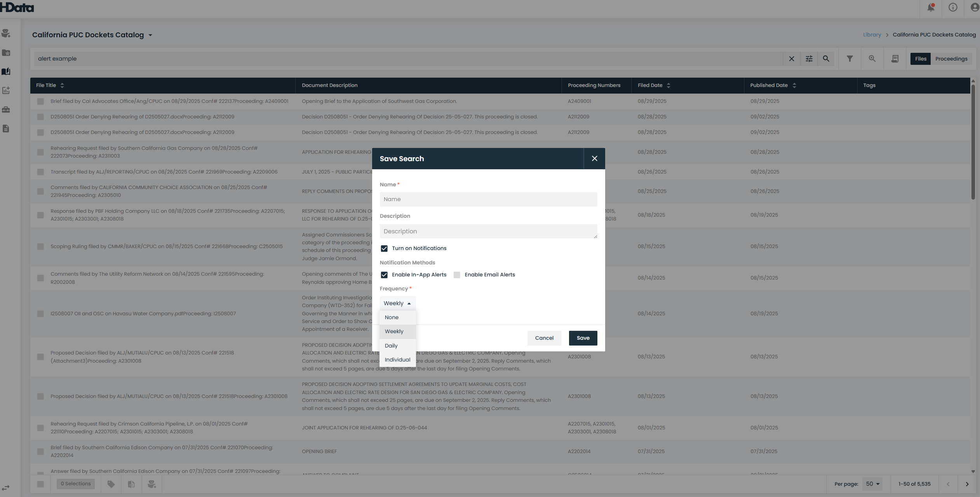Open the sidebar briefcase toolbox icon
This screenshot has width=980, height=497.
coord(6,109)
